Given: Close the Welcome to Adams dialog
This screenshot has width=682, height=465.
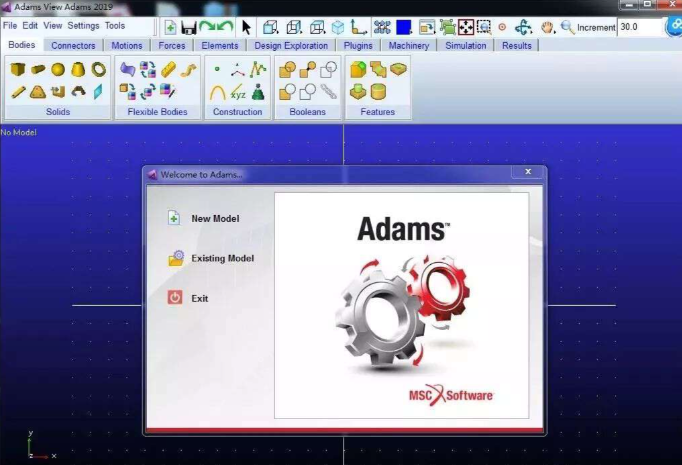Looking at the screenshot, I should tap(527, 173).
